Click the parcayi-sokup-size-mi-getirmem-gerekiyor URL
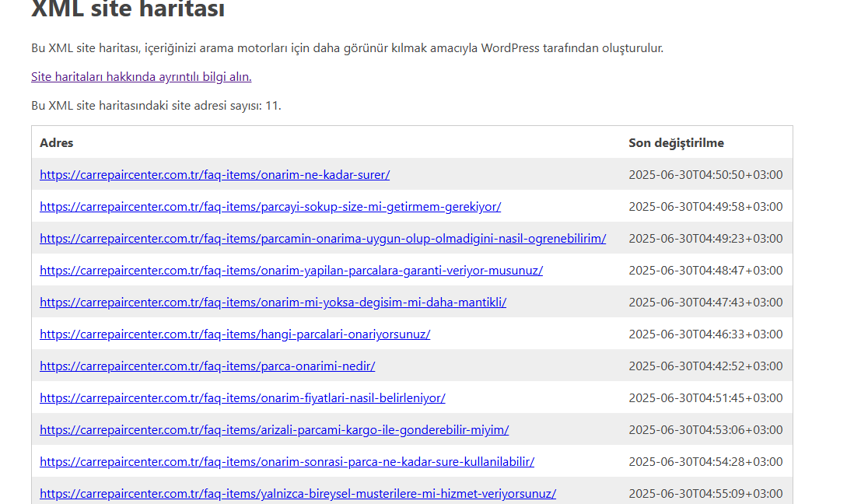Image resolution: width=847 pixels, height=504 pixels. coord(270,207)
